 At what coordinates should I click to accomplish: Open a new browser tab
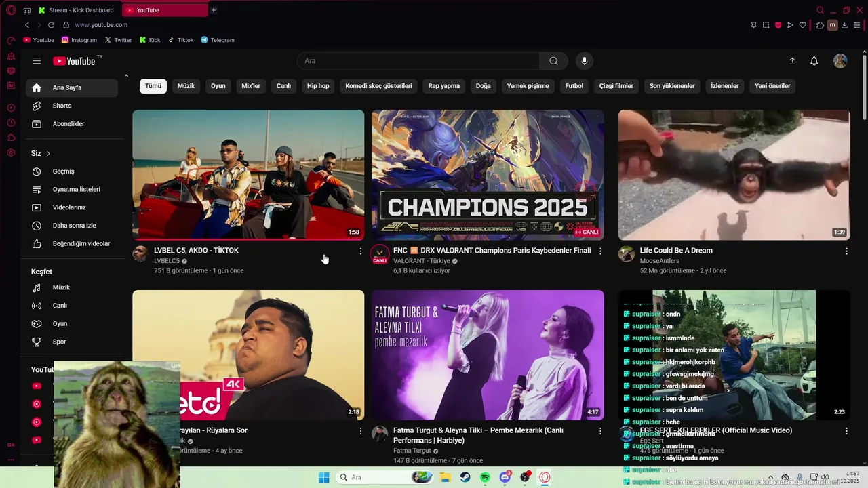[214, 10]
